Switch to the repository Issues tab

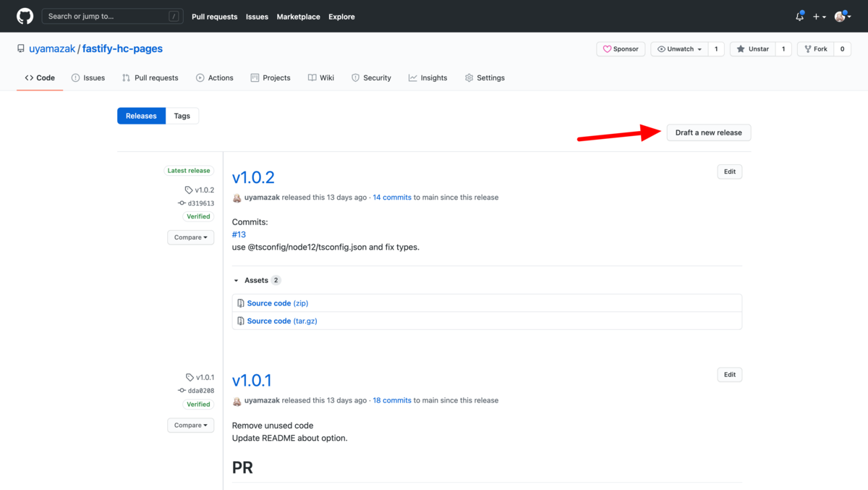point(88,77)
